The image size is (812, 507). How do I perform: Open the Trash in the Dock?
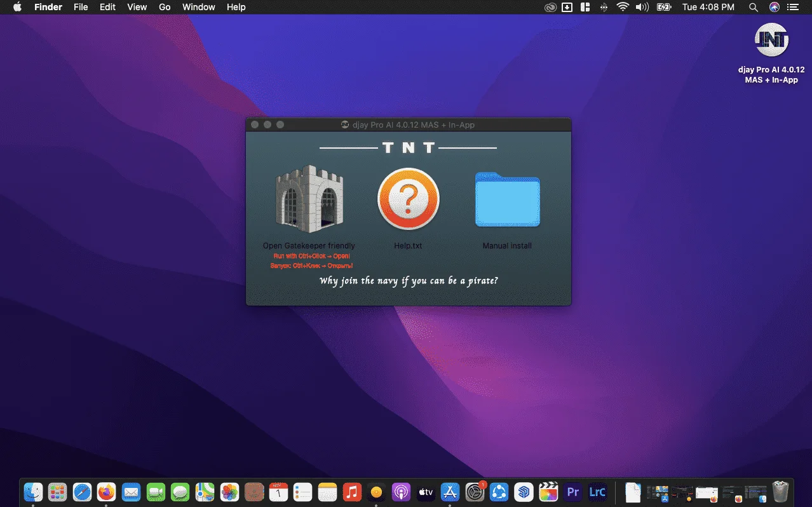point(780,492)
